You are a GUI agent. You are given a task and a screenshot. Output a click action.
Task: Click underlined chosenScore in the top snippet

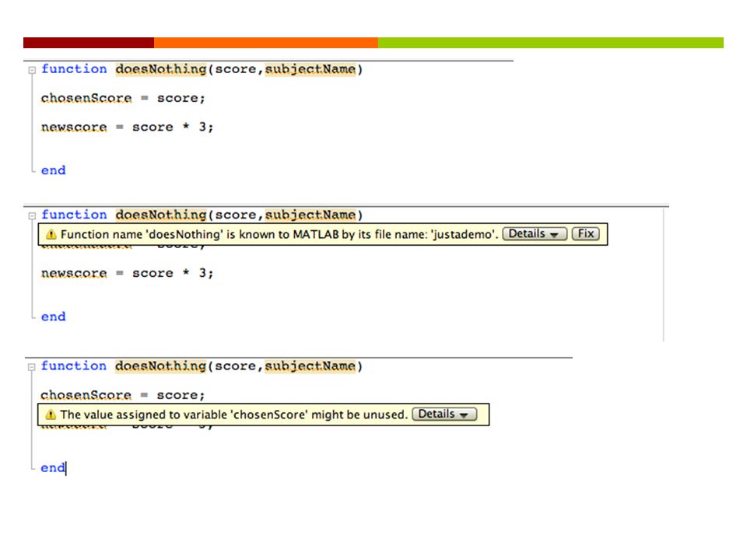86,98
